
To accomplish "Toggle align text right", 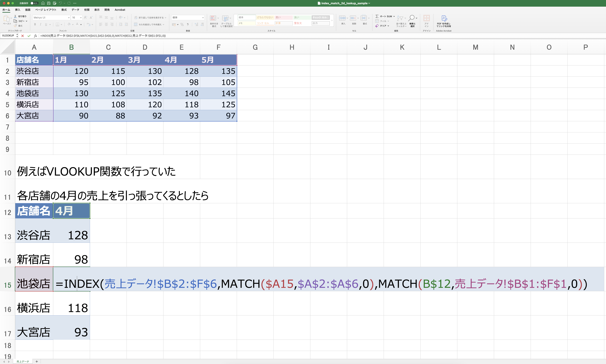I will pyautogui.click(x=112, y=25).
